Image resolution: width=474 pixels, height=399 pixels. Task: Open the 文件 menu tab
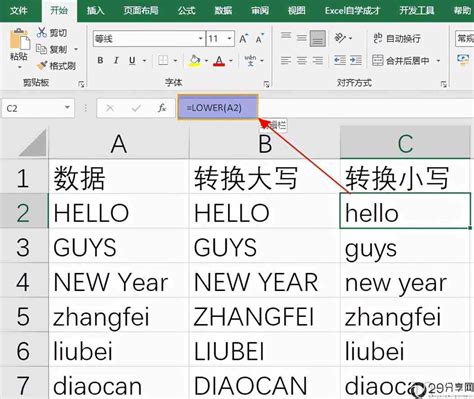click(x=19, y=11)
